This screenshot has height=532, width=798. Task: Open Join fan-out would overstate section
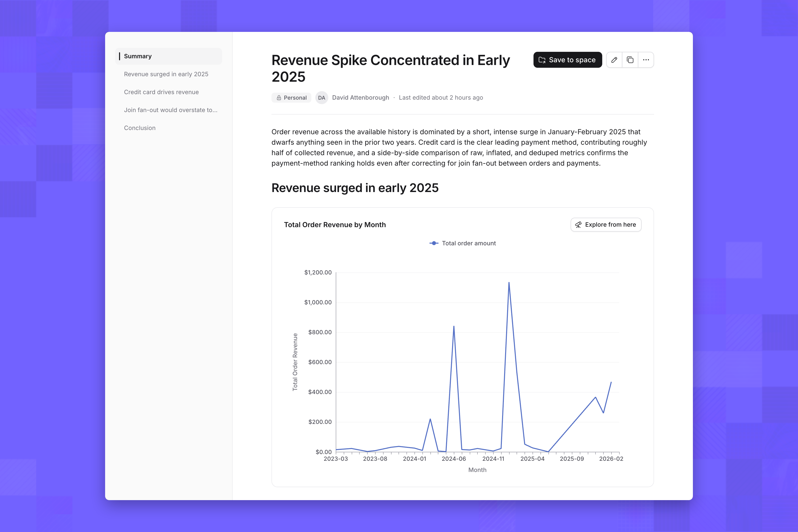(x=171, y=110)
